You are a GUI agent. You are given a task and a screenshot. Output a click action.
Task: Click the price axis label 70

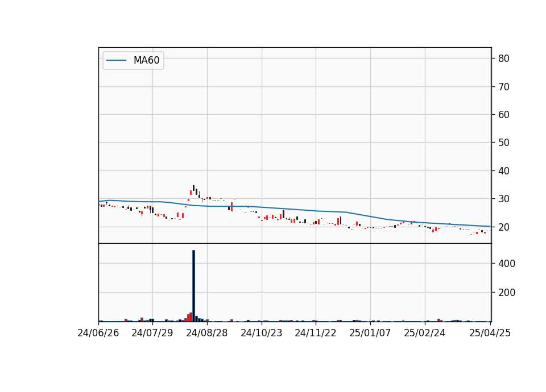coord(503,86)
